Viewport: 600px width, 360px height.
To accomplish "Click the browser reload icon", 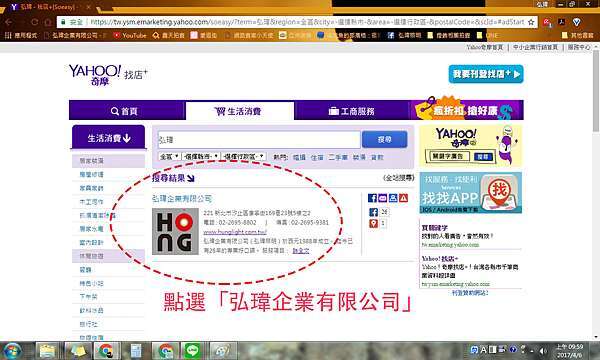I will tap(34, 22).
